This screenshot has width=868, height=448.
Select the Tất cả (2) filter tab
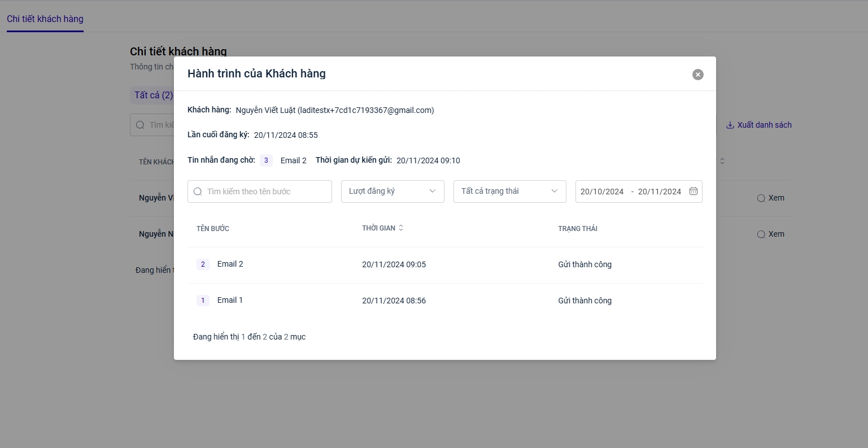153,95
